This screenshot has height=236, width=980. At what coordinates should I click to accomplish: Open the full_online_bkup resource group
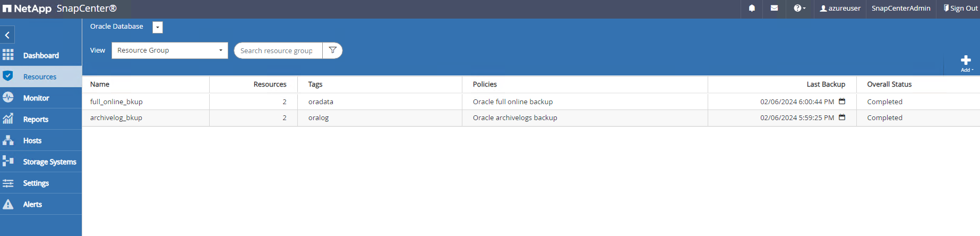pos(116,102)
